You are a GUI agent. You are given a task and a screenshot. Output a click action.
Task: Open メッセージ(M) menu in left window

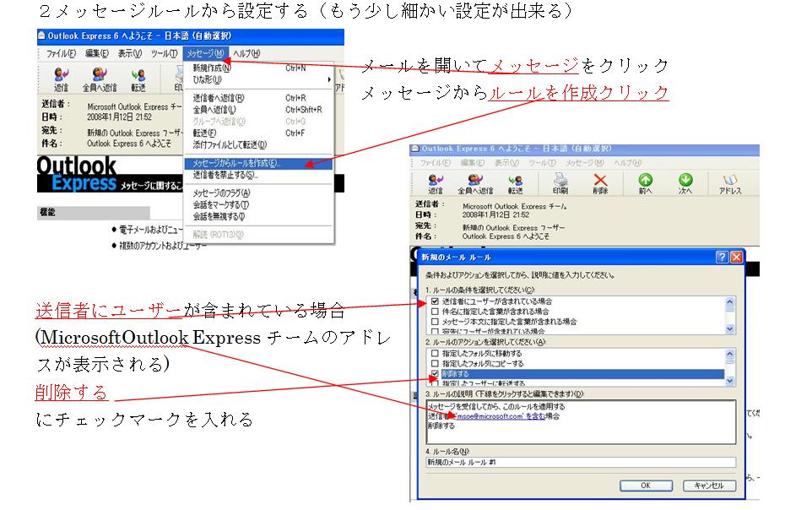click(206, 53)
